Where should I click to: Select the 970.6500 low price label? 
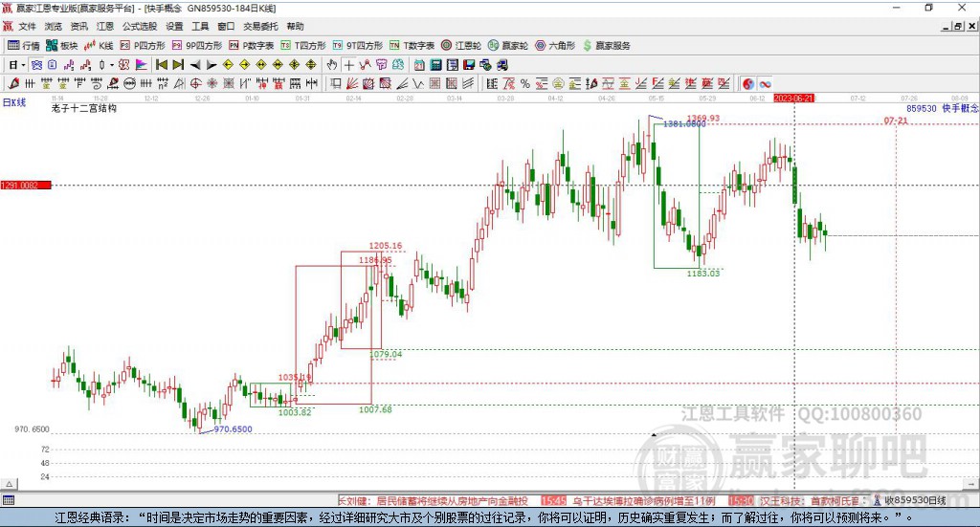click(x=234, y=429)
